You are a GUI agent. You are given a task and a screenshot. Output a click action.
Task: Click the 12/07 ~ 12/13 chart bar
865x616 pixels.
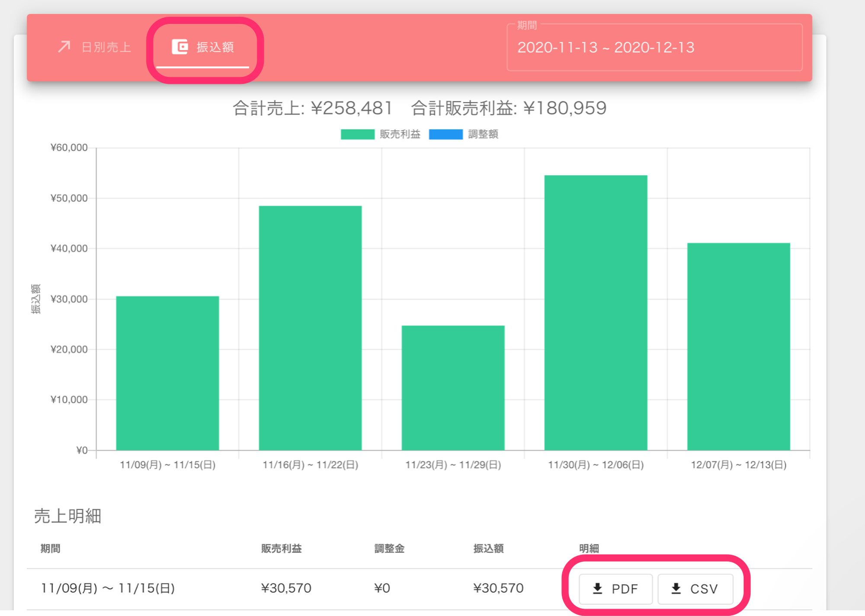coord(738,346)
